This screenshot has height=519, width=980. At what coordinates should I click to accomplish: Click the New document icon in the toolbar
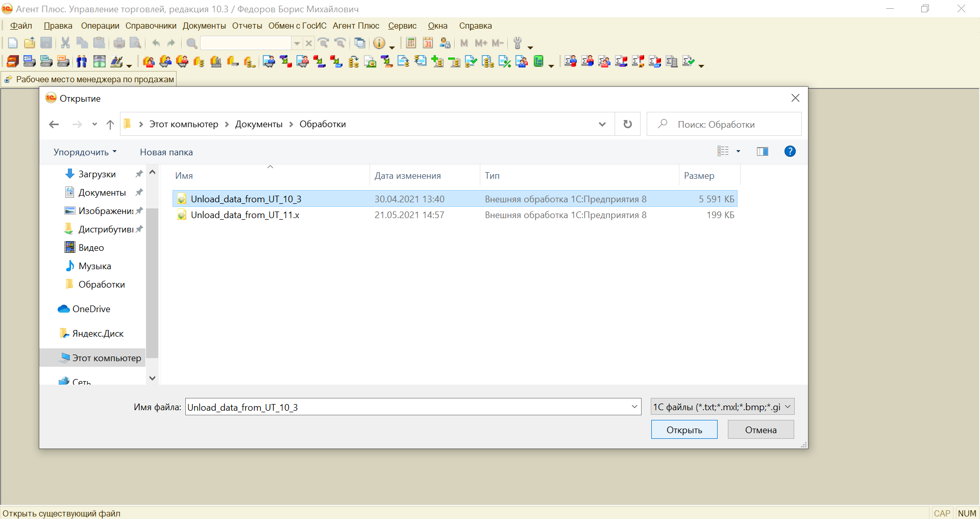click(13, 43)
